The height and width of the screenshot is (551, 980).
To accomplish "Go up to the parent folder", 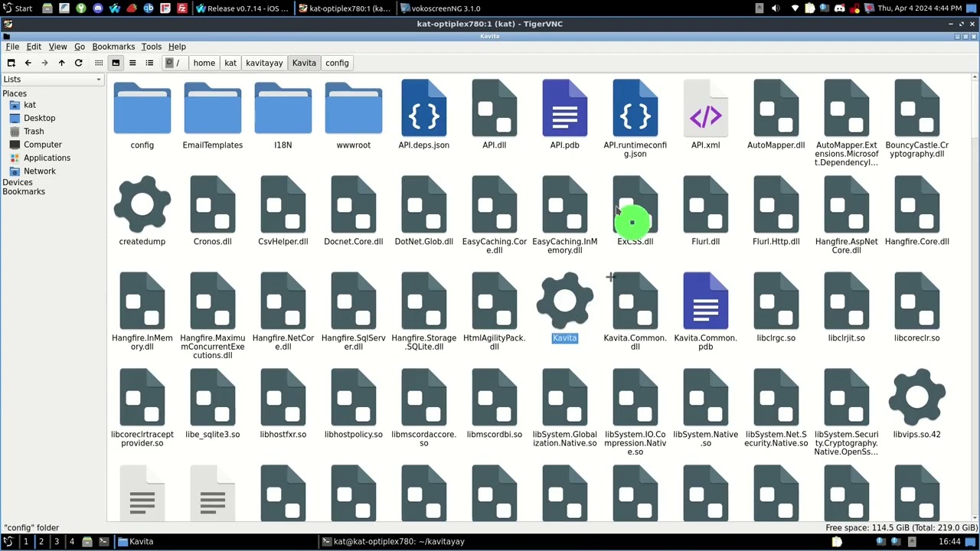I will point(61,63).
